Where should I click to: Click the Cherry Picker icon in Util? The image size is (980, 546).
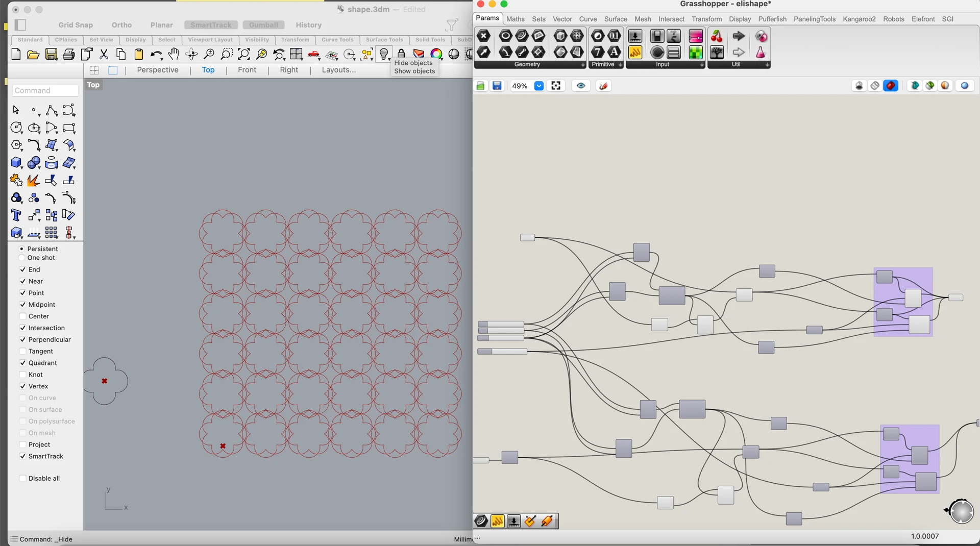(x=717, y=36)
